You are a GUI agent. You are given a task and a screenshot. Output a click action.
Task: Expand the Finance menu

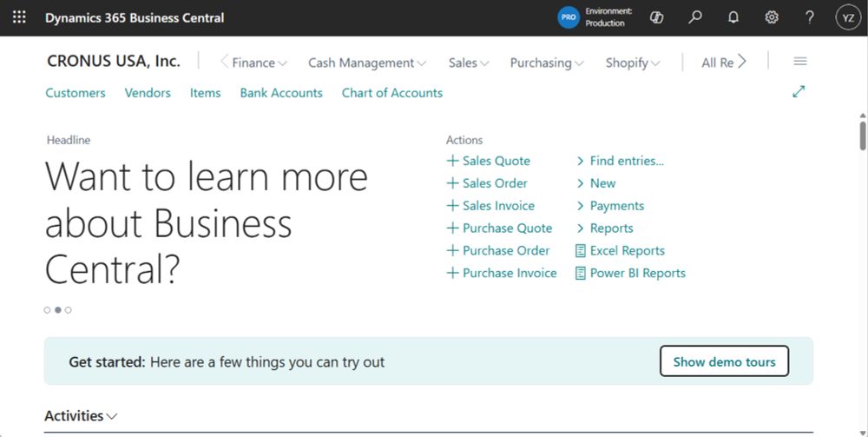pos(259,63)
